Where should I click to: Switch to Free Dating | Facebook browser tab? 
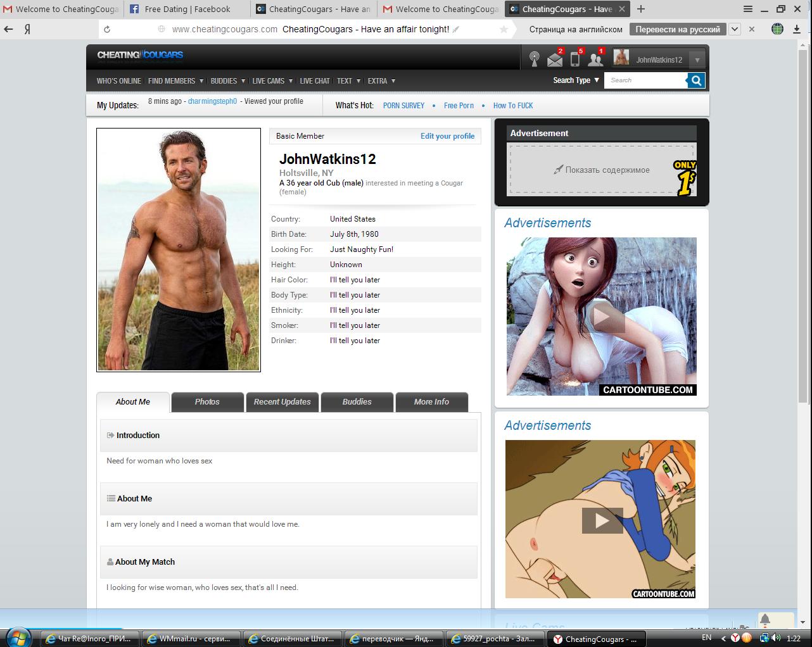[x=187, y=9]
